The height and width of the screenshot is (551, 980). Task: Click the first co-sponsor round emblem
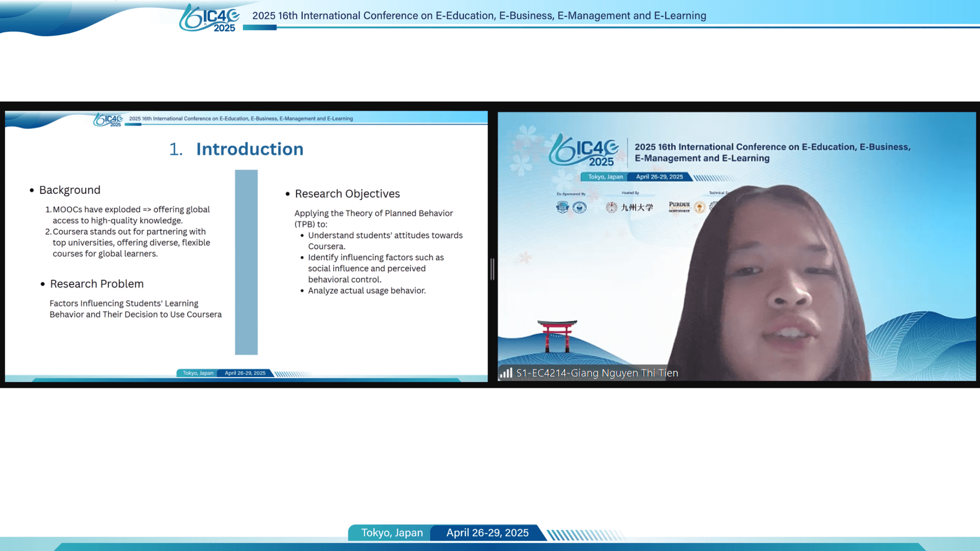tap(562, 207)
